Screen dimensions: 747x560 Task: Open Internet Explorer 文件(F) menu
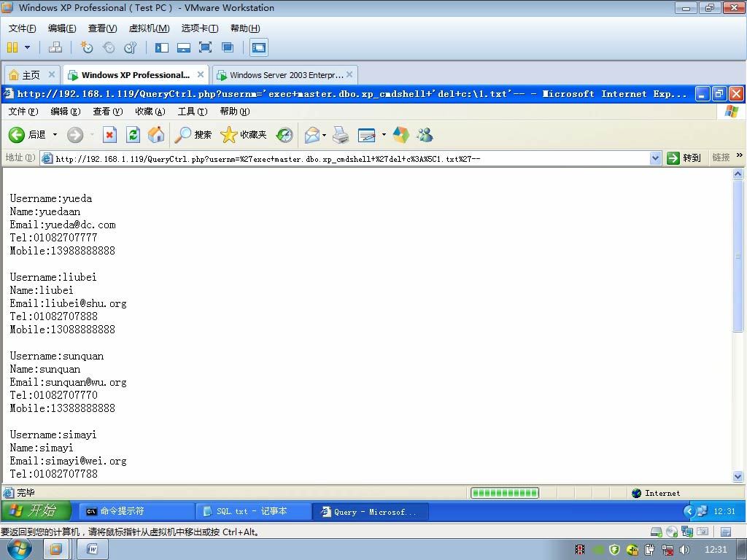pos(23,112)
